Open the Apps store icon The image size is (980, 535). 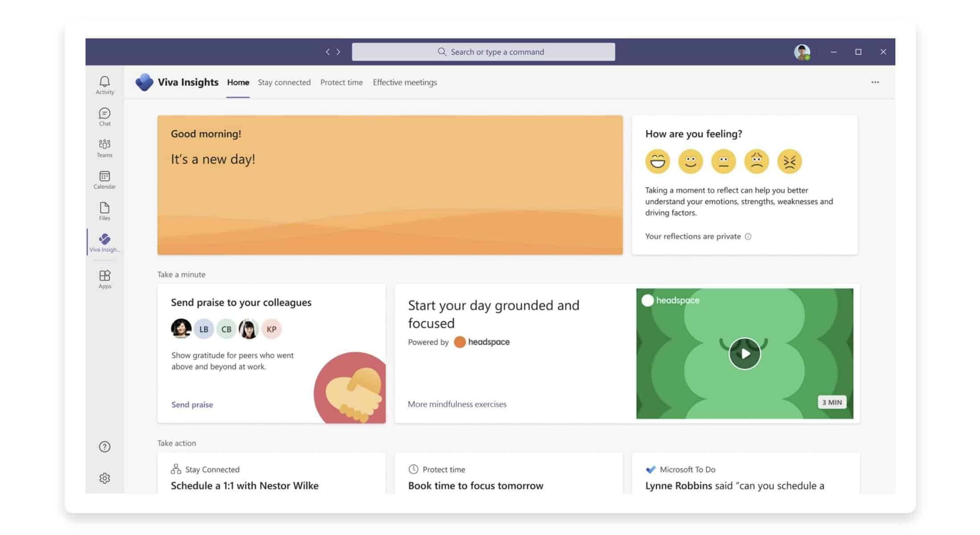tap(105, 280)
